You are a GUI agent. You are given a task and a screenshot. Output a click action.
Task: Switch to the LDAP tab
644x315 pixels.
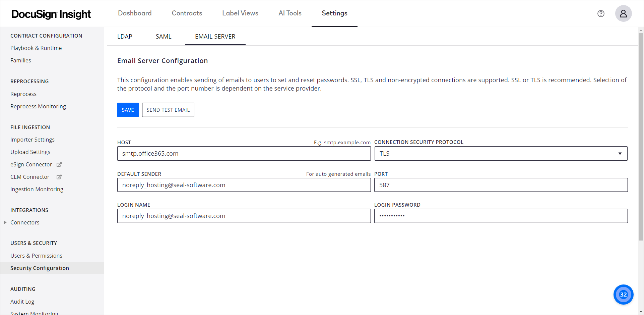(x=125, y=37)
